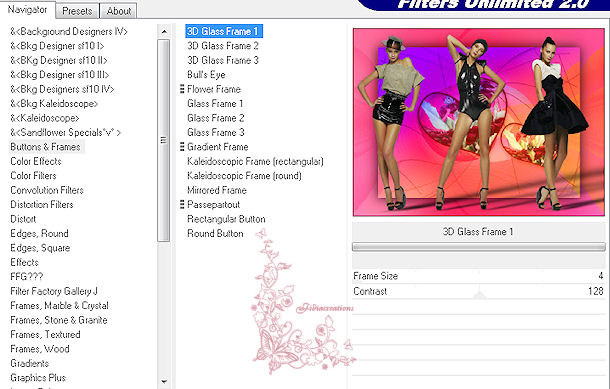Select Frames, Stone & Granite category
The width and height of the screenshot is (610, 389).
click(x=59, y=320)
